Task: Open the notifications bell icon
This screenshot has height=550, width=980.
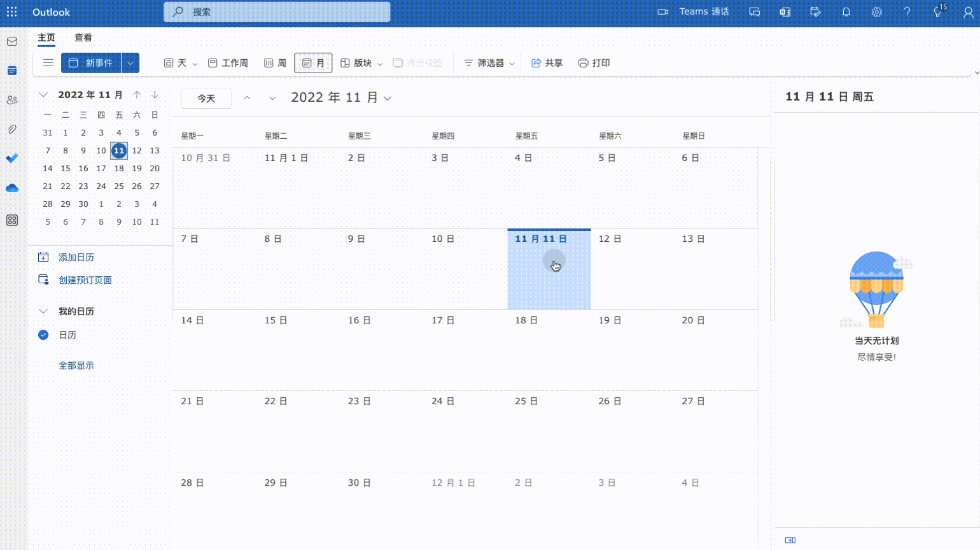Action: [x=846, y=12]
